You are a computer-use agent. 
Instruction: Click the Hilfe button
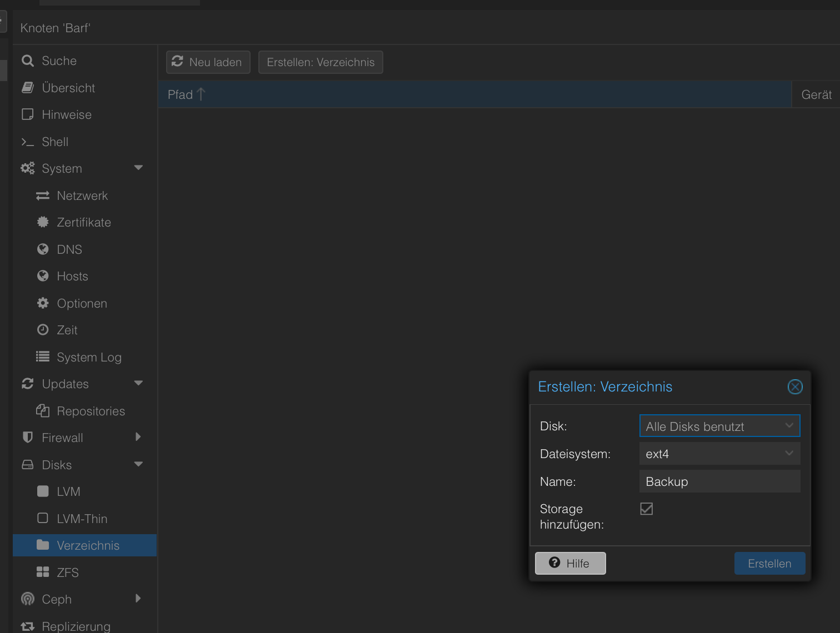click(570, 563)
